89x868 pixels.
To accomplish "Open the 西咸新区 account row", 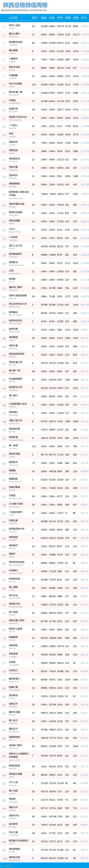I will 44,263.
